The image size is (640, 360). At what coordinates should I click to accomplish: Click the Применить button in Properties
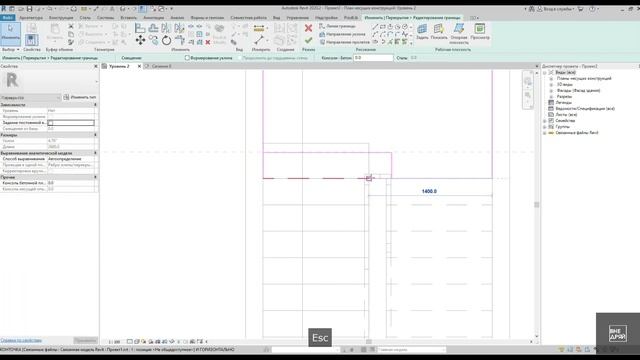pos(85,340)
